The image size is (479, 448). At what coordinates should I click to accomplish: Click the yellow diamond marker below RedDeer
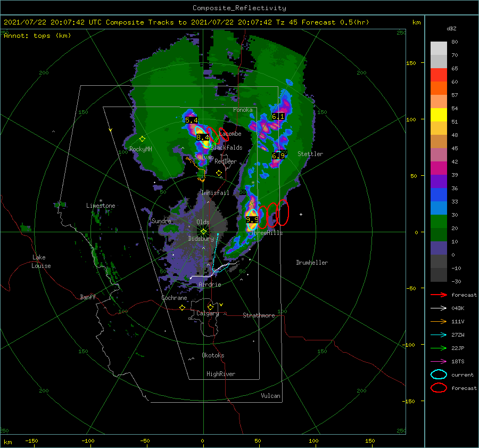(x=219, y=173)
